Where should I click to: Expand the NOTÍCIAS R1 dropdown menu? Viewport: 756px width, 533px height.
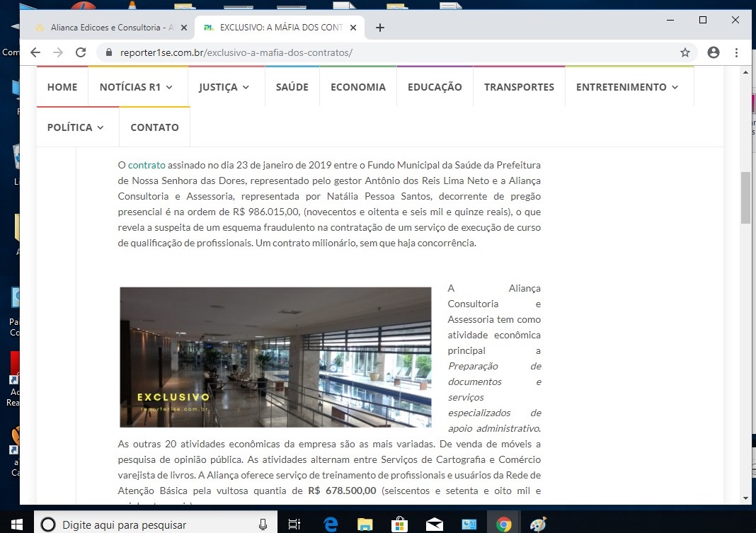pos(136,87)
